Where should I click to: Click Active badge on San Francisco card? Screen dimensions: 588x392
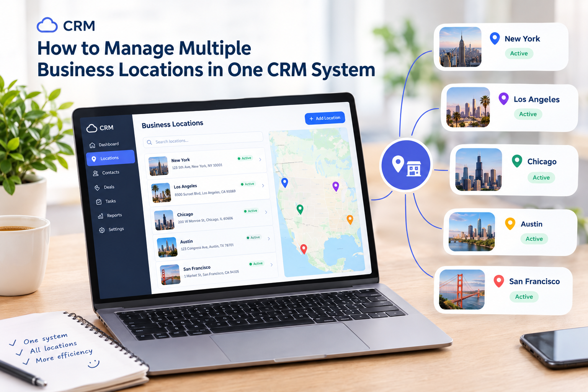524,297
